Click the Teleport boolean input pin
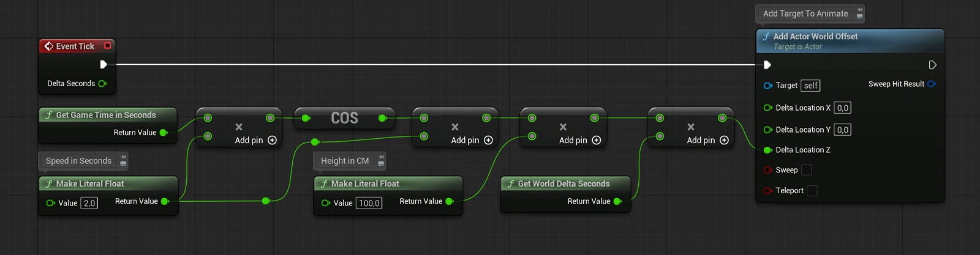 coord(767,191)
